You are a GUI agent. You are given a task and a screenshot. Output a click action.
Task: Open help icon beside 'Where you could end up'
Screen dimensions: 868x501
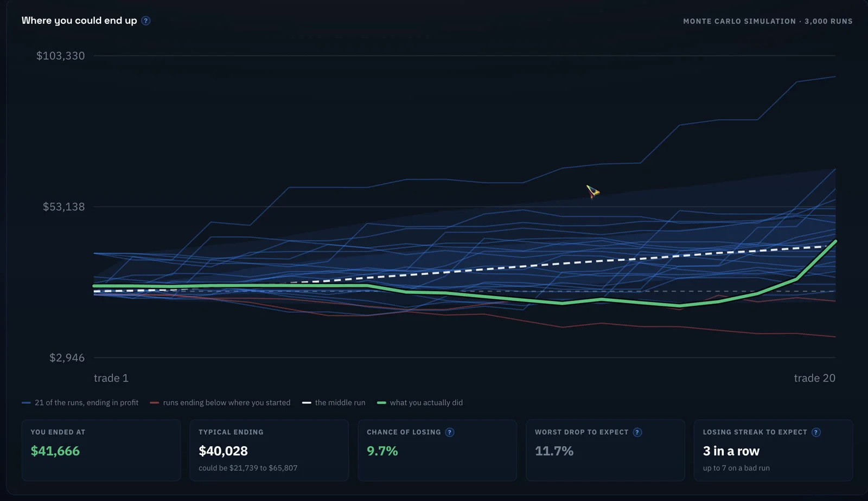(145, 21)
